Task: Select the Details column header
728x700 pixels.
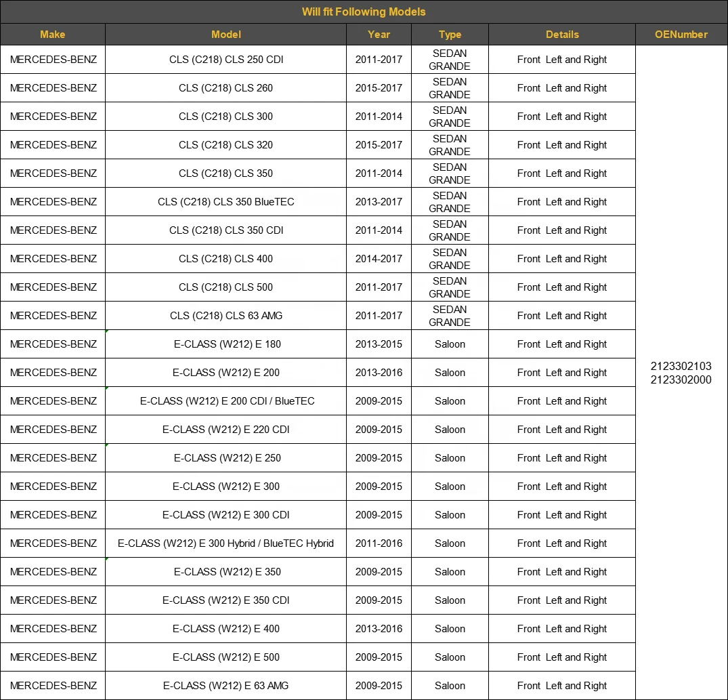Action: (562, 35)
